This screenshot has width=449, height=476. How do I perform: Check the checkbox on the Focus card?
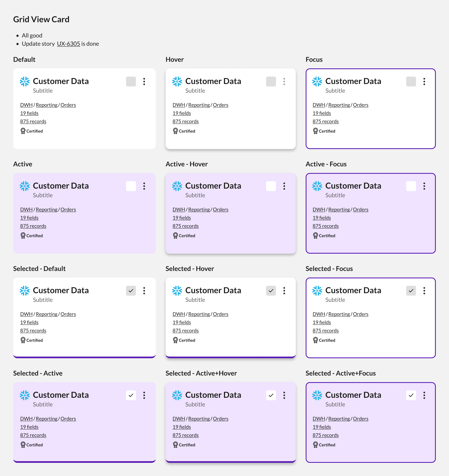(411, 82)
